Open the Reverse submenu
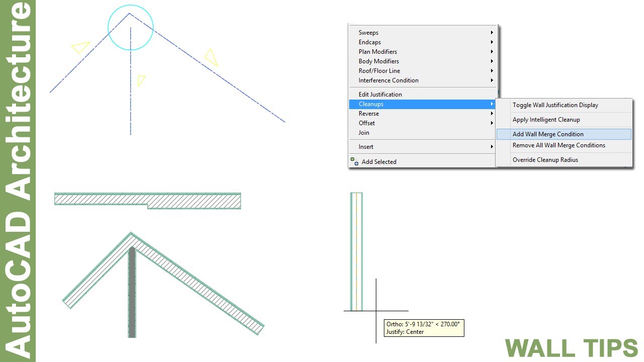644x362 pixels. pos(423,114)
